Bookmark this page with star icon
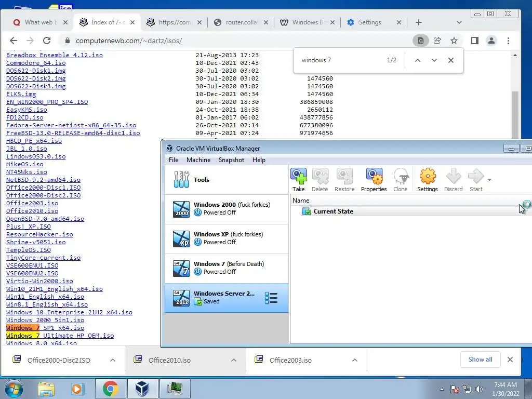This screenshot has height=399, width=532. [x=454, y=41]
